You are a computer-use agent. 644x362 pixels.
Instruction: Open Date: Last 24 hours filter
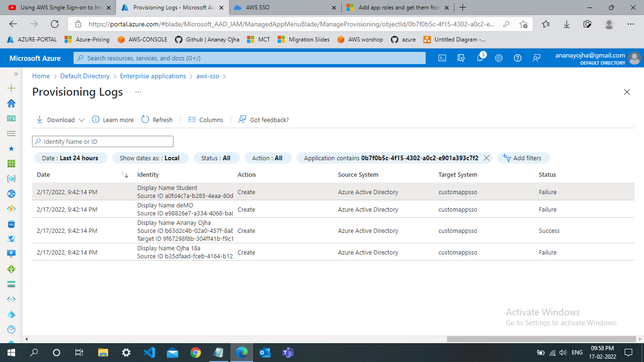coord(71,158)
